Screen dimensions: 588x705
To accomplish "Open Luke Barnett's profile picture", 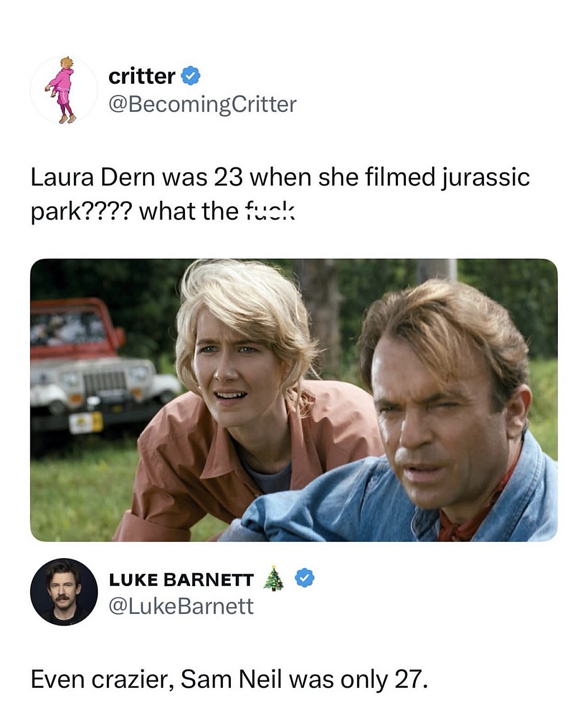I will pos(64,592).
